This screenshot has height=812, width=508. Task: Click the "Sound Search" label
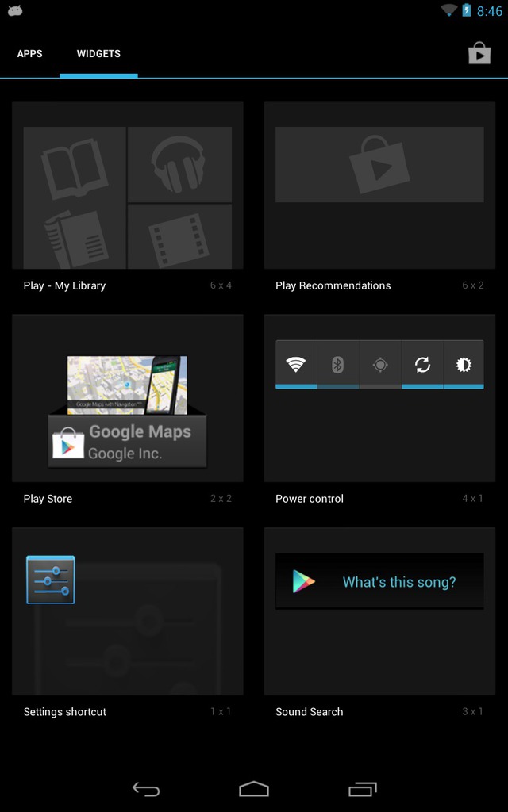309,712
